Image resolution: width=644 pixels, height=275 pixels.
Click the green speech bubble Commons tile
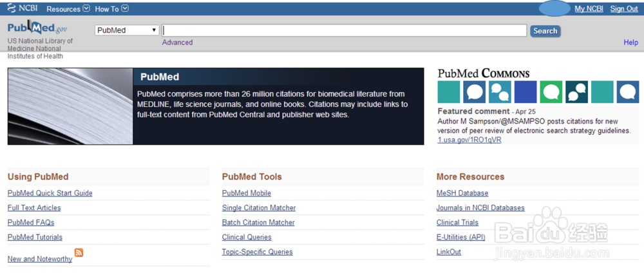pyautogui.click(x=551, y=92)
